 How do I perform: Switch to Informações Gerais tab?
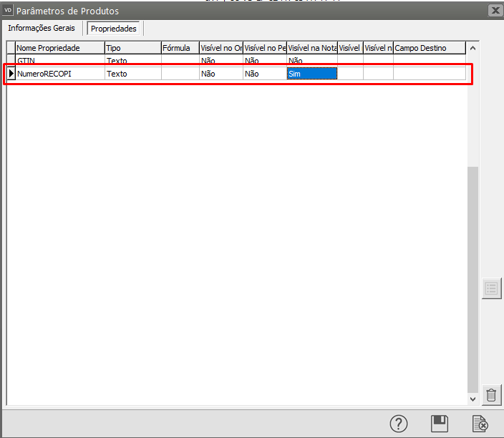pos(41,29)
